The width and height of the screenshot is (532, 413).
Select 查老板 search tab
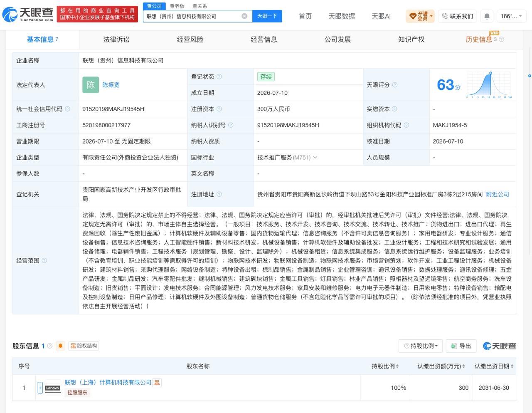tap(177, 6)
